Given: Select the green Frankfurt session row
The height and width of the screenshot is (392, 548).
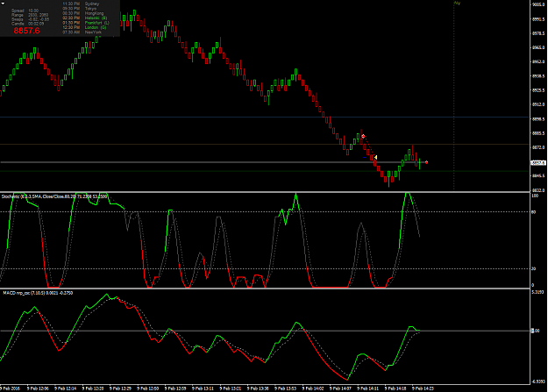Looking at the screenshot, I should click(x=86, y=23).
